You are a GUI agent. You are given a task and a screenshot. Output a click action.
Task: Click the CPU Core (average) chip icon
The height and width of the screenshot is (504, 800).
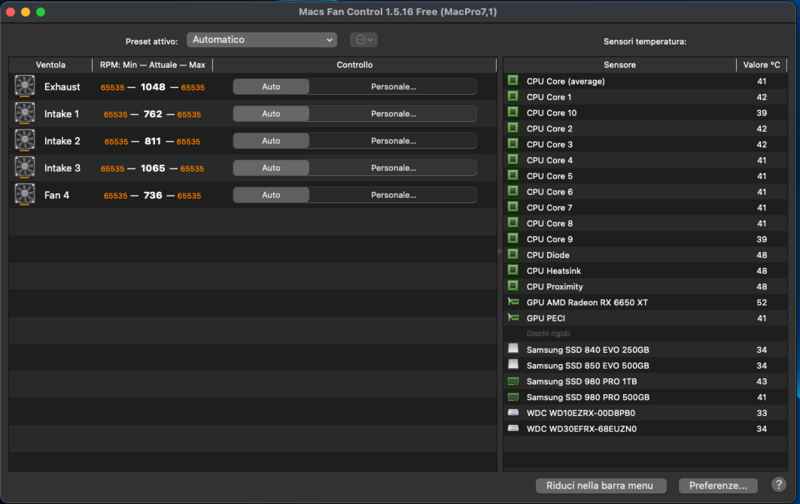pyautogui.click(x=513, y=81)
